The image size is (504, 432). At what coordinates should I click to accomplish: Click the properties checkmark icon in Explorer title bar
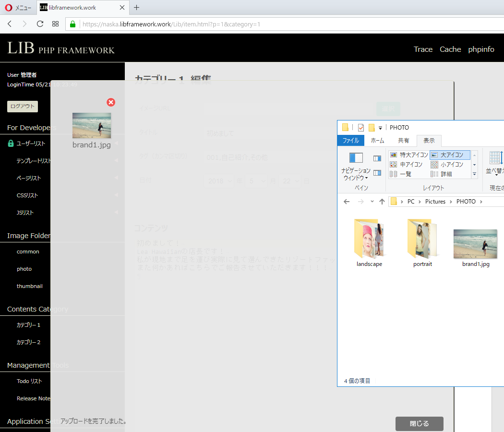click(x=361, y=128)
